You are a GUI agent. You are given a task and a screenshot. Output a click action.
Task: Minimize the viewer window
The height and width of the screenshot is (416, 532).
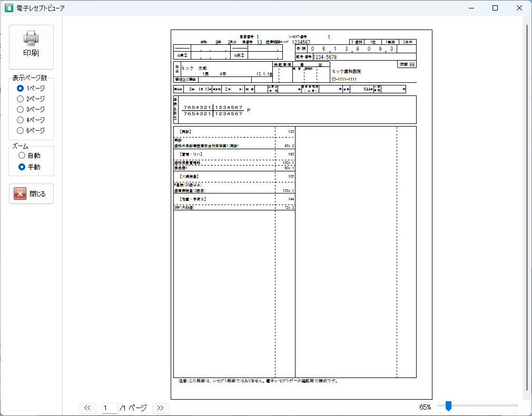click(471, 8)
